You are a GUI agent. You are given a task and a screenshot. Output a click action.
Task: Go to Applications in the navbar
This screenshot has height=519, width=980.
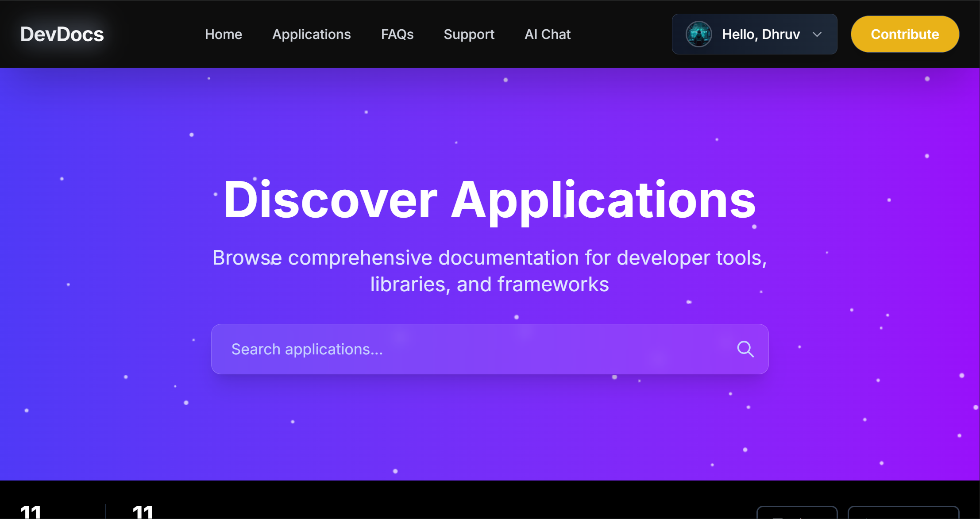pyautogui.click(x=312, y=34)
